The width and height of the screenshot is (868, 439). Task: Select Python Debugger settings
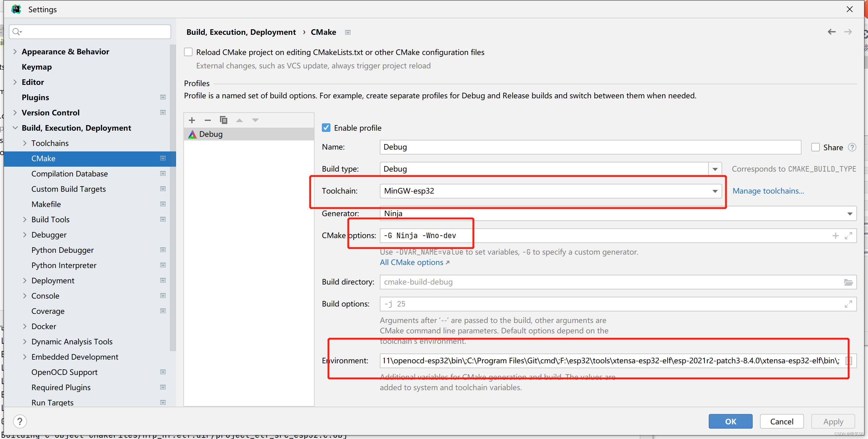pos(62,250)
